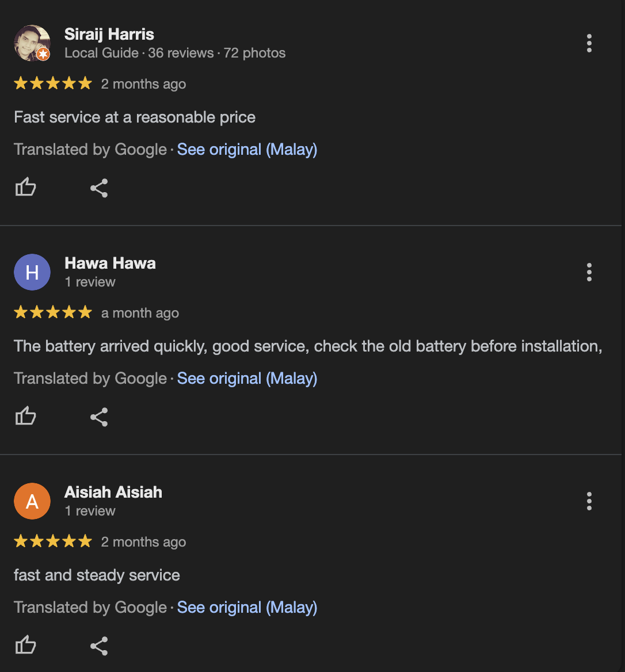Like Aisiah Aisiah's review with thumbs up
625x672 pixels.
[x=26, y=645]
